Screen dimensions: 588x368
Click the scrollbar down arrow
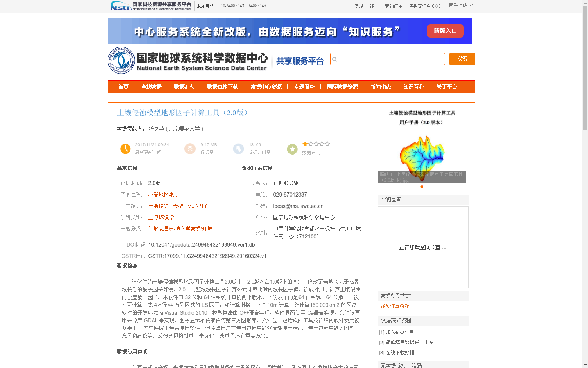coord(585,365)
